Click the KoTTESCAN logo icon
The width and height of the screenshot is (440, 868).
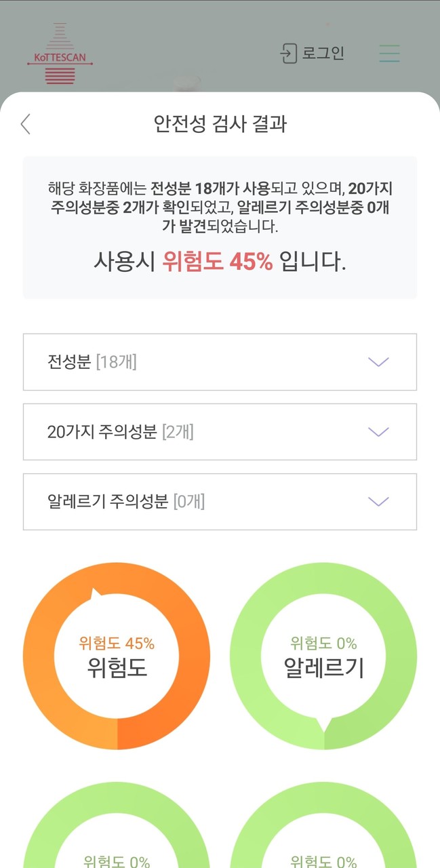pyautogui.click(x=61, y=53)
